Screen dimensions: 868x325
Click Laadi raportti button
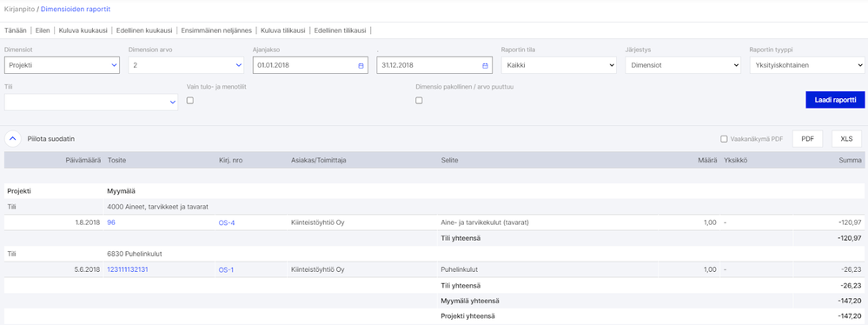click(x=835, y=100)
